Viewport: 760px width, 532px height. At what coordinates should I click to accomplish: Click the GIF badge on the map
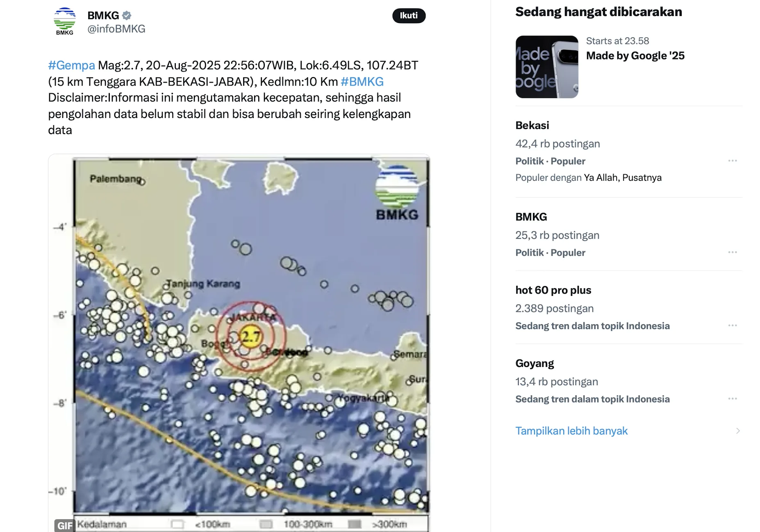[x=64, y=525]
